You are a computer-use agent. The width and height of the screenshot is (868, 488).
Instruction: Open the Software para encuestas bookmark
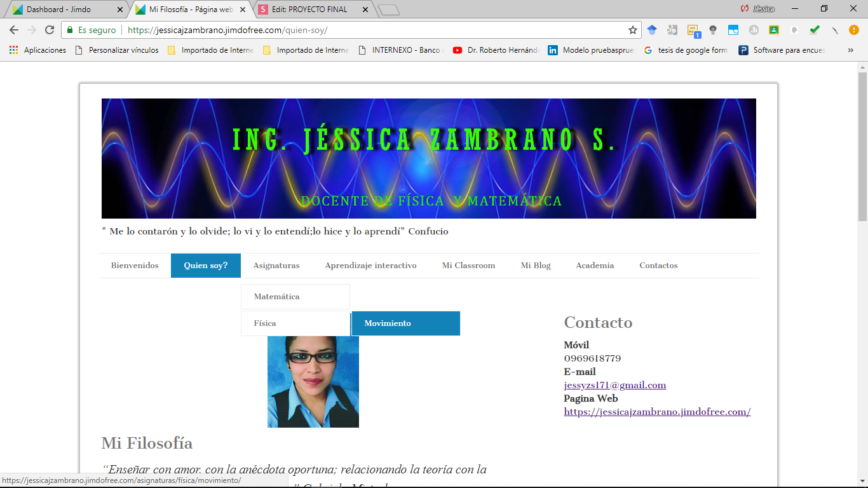tap(782, 50)
